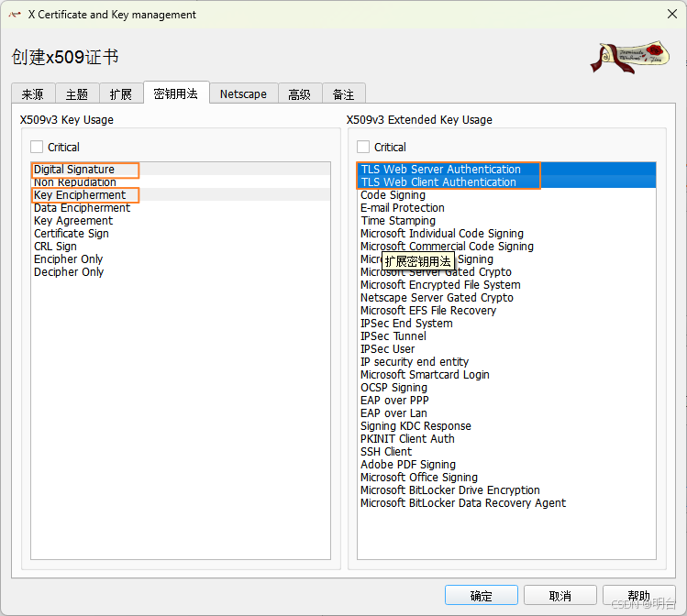Viewport: 687px width, 616px height.
Task: Select Encipher Only key usage
Action: point(181,259)
